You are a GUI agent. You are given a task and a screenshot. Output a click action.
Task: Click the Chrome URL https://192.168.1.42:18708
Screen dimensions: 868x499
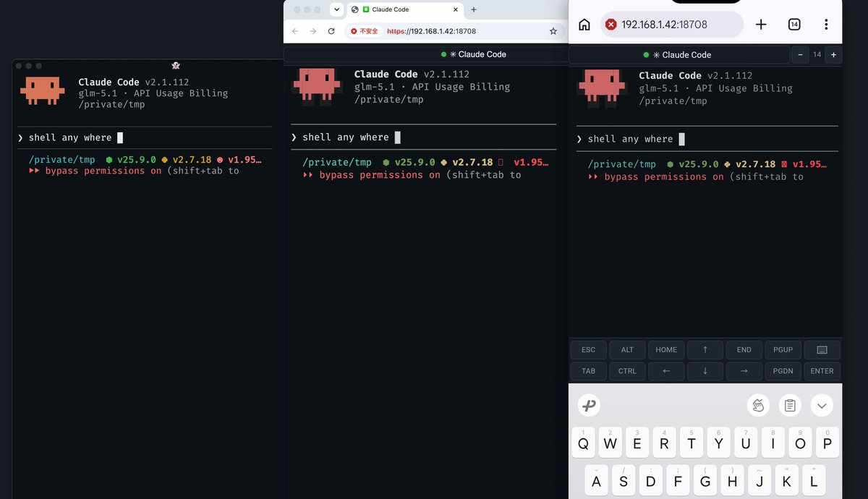[x=431, y=31]
